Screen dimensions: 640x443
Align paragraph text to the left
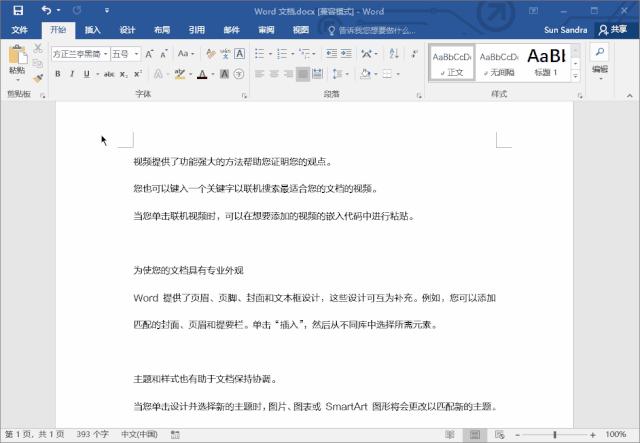[x=259, y=74]
